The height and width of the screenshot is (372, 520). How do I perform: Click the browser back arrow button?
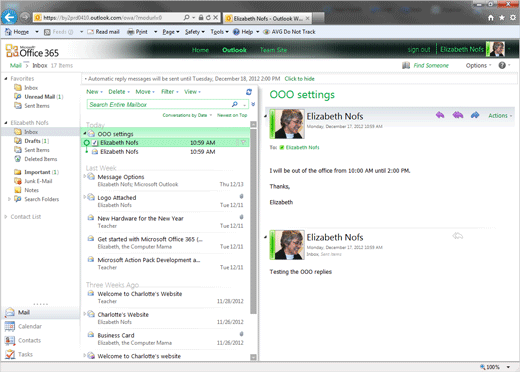pyautogui.click(x=9, y=17)
